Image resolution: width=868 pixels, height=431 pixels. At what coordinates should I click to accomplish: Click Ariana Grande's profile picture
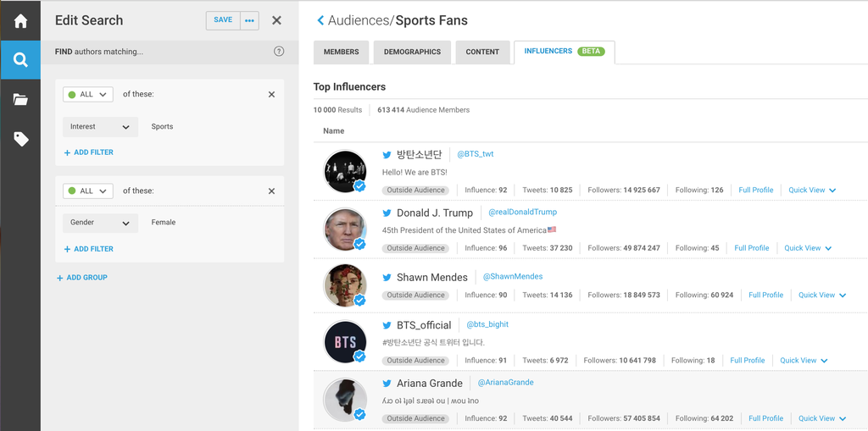[x=345, y=399]
